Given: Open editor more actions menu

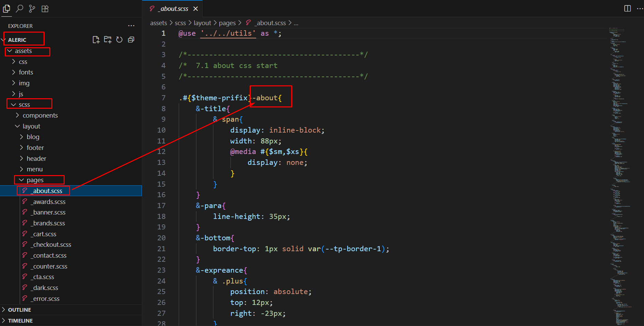Looking at the screenshot, I should coord(640,8).
